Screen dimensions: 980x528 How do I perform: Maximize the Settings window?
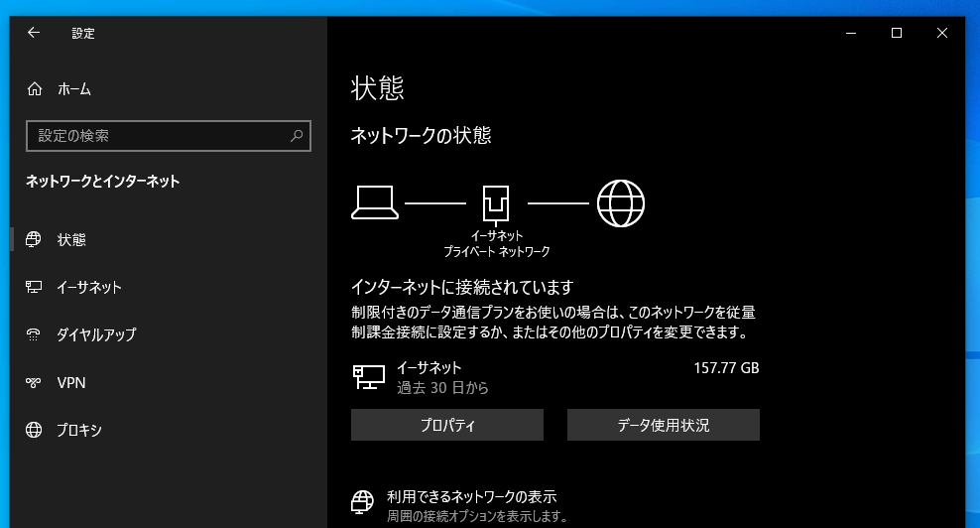point(897,33)
